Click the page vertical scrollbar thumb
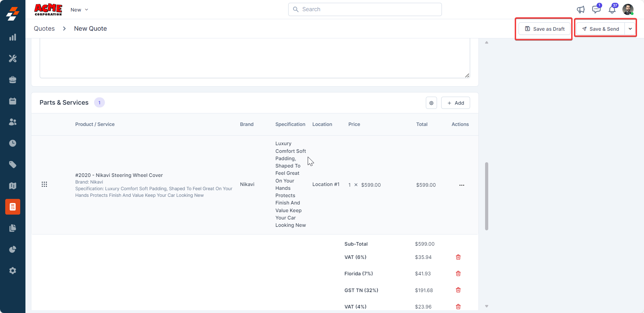 [x=486, y=196]
